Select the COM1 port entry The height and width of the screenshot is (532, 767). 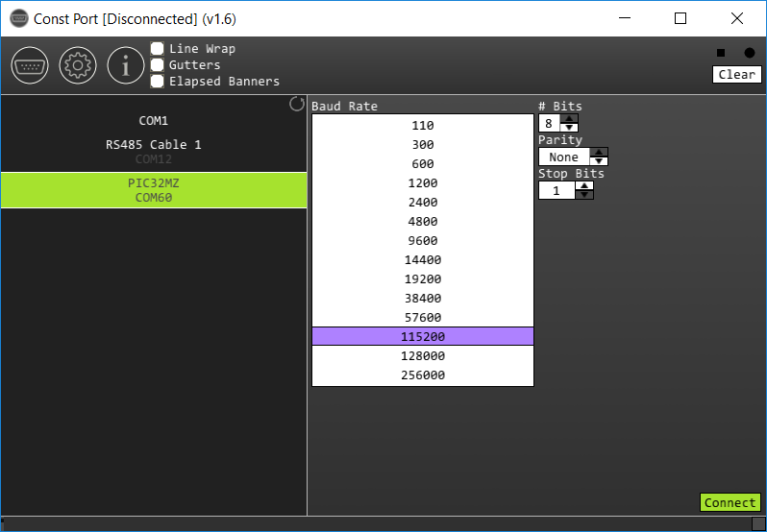tap(154, 121)
